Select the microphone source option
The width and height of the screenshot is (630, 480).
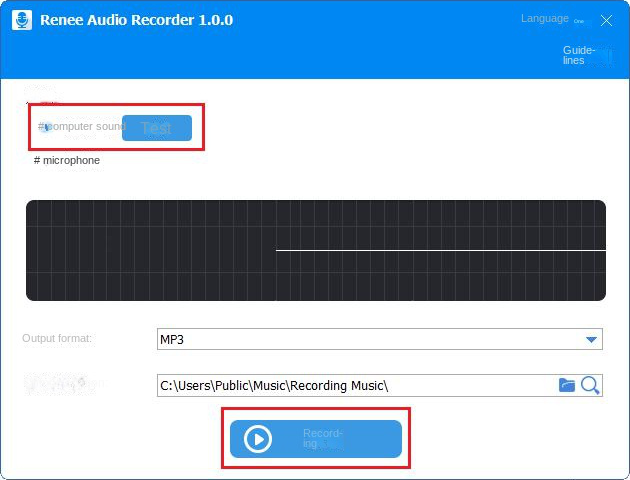[67, 160]
